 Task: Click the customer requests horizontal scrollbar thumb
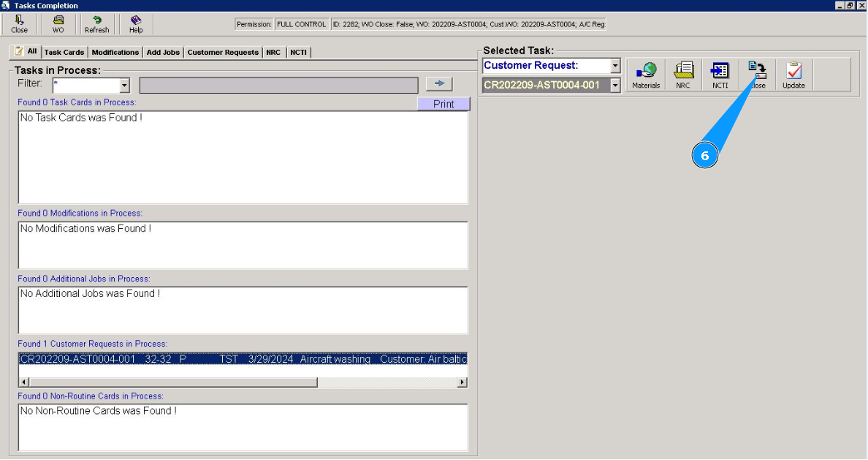[x=173, y=382]
